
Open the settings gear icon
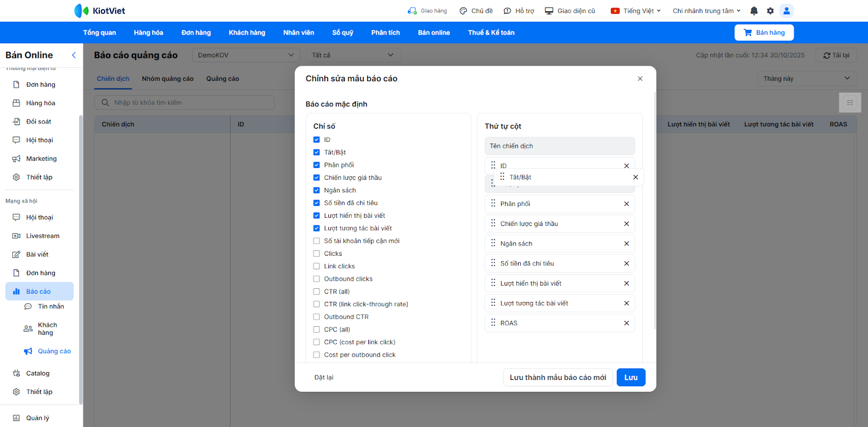pyautogui.click(x=770, y=11)
